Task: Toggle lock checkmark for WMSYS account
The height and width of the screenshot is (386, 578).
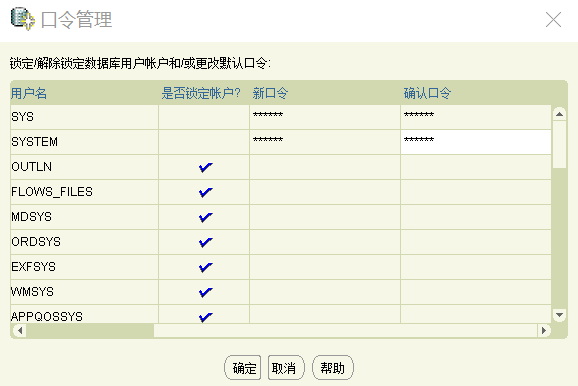Action: pyautogui.click(x=205, y=292)
